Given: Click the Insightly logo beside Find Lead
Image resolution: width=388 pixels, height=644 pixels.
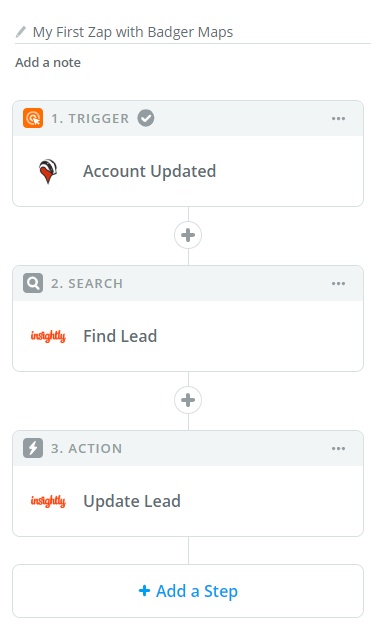Looking at the screenshot, I should pyautogui.click(x=48, y=336).
